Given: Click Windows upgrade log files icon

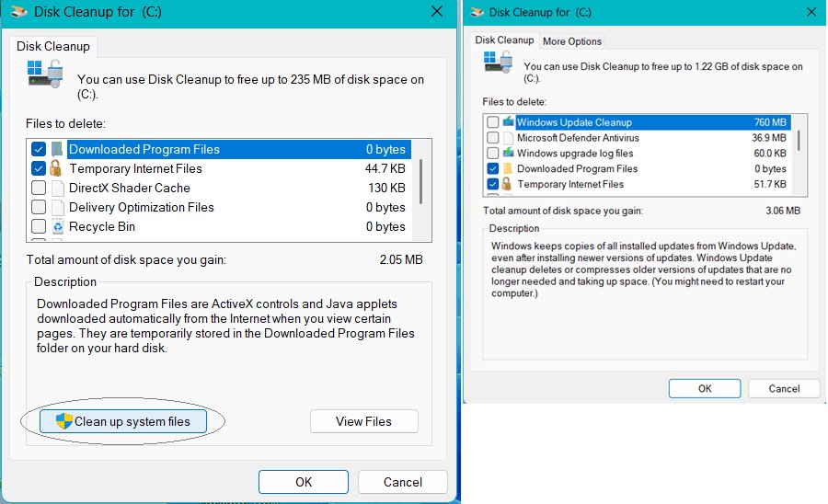Looking at the screenshot, I should pyautogui.click(x=508, y=153).
